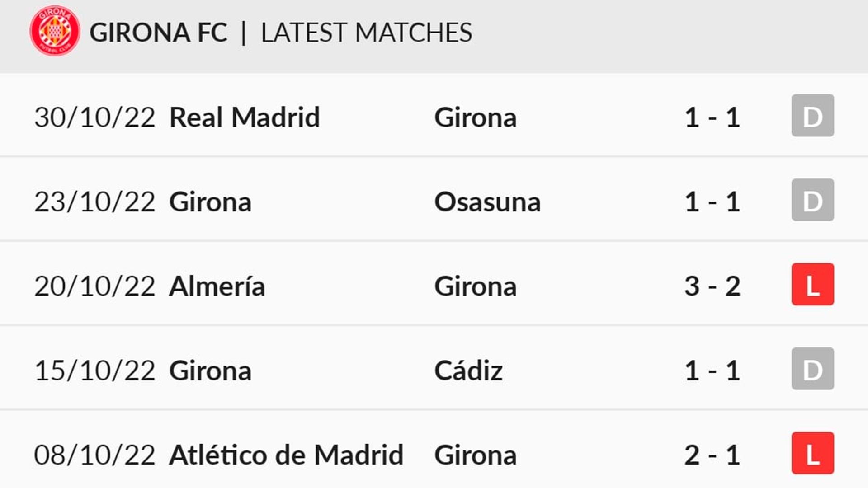The image size is (868, 488).
Task: Click the red loss badge for Almería match
Action: pyautogui.click(x=812, y=284)
